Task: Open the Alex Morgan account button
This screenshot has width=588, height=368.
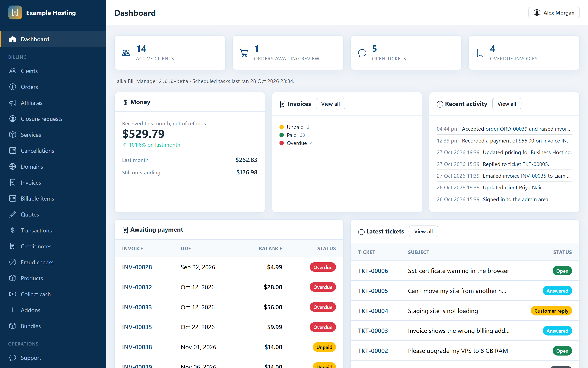Action: point(554,13)
